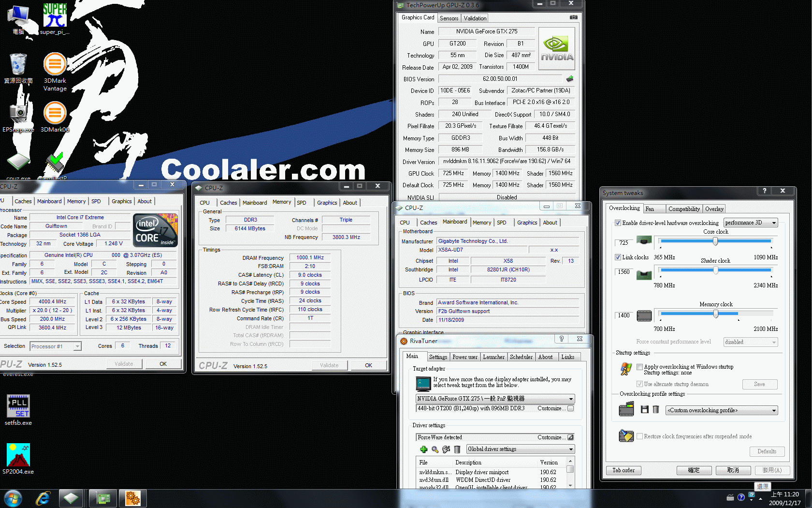This screenshot has height=508, width=812.
Task: Open the Recycle Bin desktop icon
Action: coord(18,68)
